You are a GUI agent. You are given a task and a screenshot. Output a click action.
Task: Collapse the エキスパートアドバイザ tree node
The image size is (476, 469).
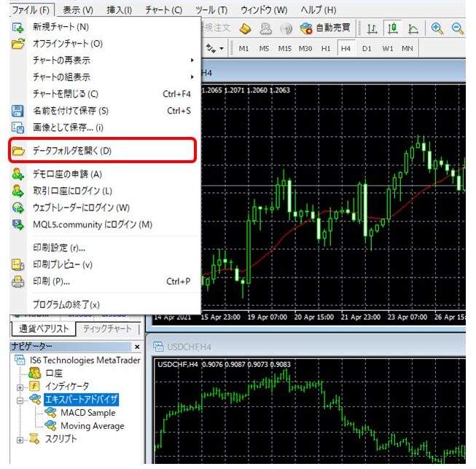tap(20, 399)
